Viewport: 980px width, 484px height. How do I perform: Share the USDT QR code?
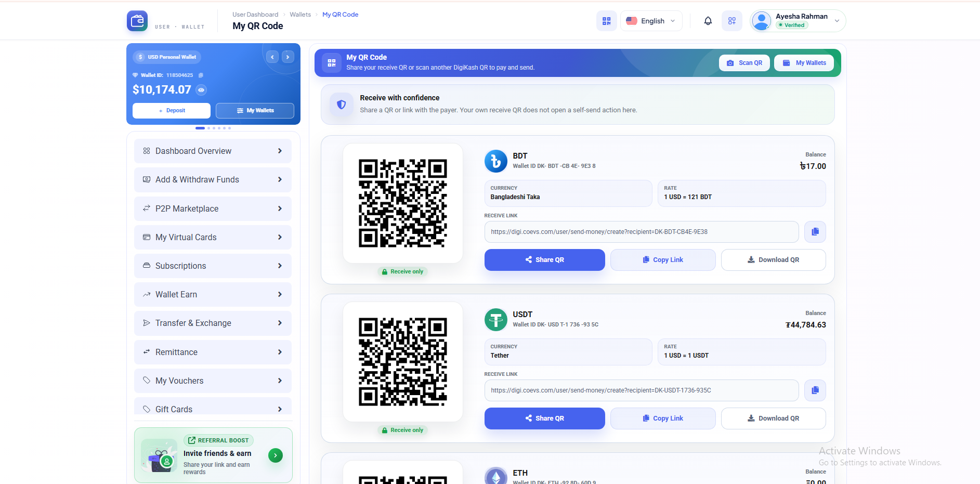click(544, 418)
